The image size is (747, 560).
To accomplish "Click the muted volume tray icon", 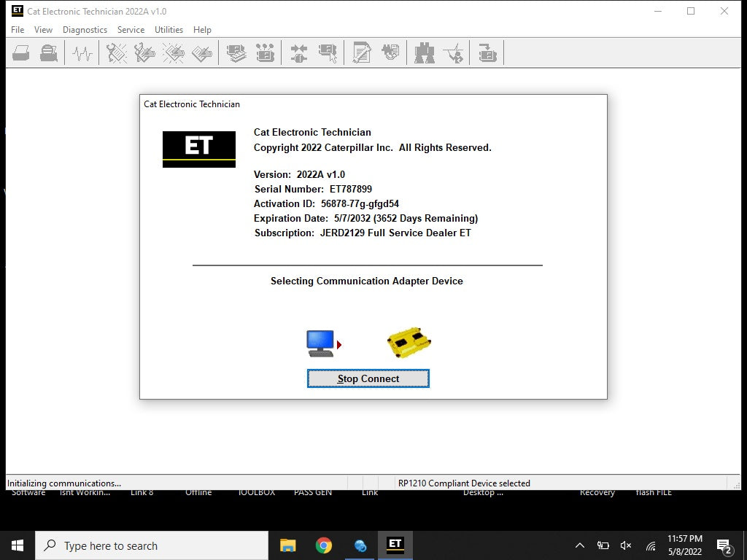I will click(x=626, y=545).
